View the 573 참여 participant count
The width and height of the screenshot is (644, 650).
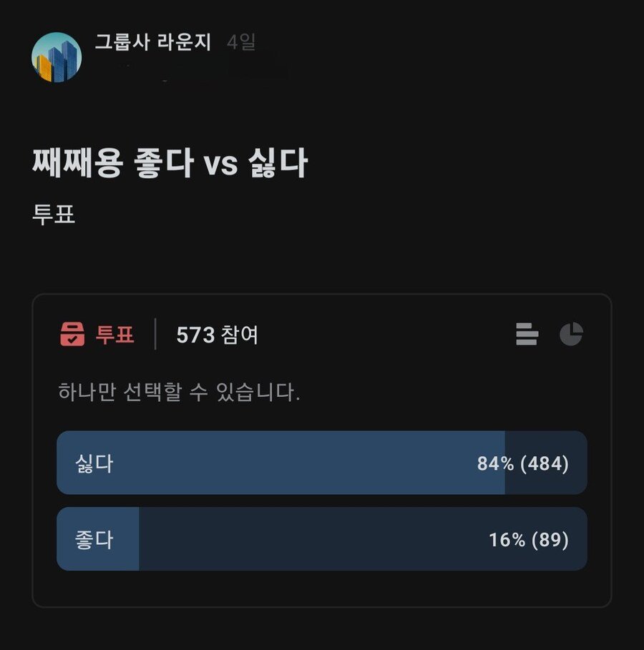pos(217,335)
